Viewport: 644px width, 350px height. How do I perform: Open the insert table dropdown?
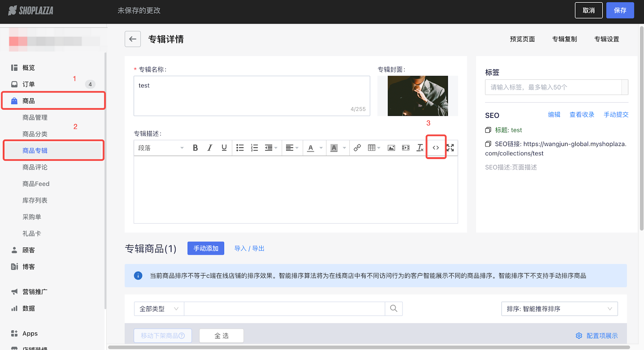point(374,148)
